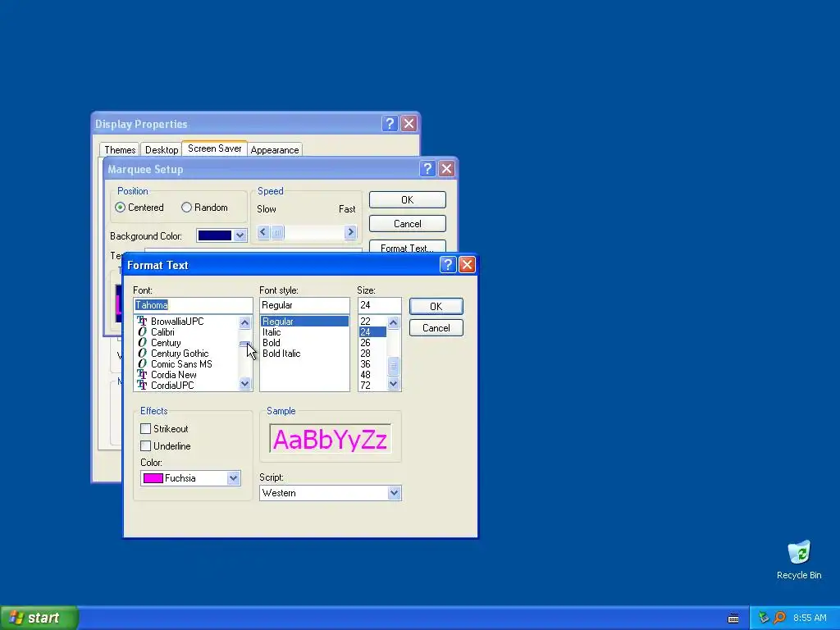The height and width of the screenshot is (630, 840).
Task: Open the Fuchsia color dropdown
Action: pos(233,478)
